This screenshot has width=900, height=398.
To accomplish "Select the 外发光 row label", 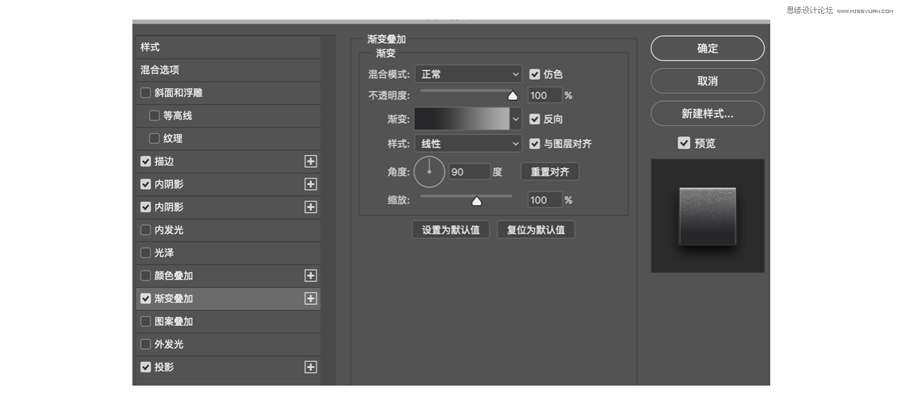I will point(169,345).
